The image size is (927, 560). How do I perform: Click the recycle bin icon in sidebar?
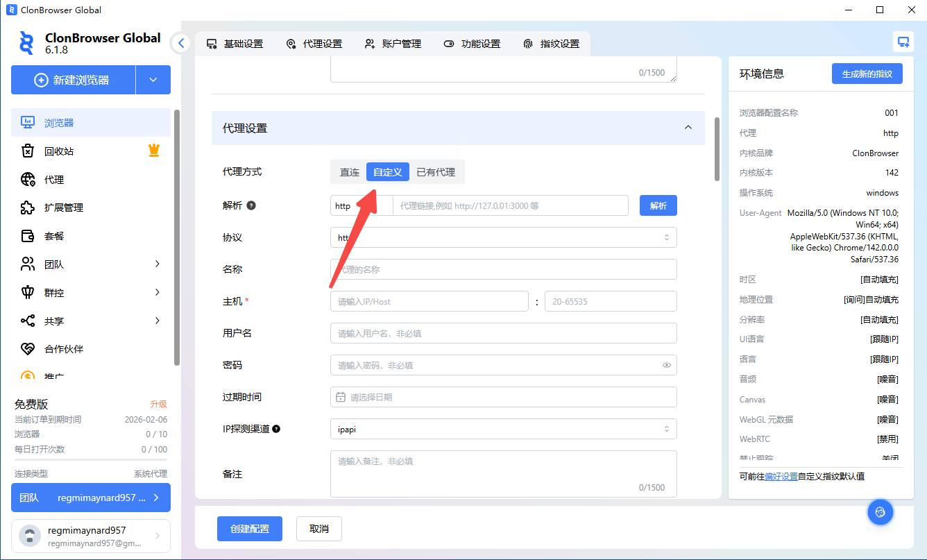(x=28, y=151)
